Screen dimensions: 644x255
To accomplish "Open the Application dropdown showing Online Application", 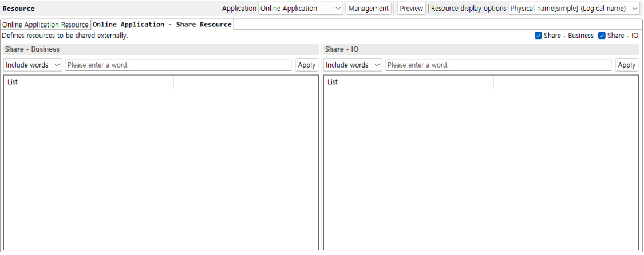I will coord(301,9).
